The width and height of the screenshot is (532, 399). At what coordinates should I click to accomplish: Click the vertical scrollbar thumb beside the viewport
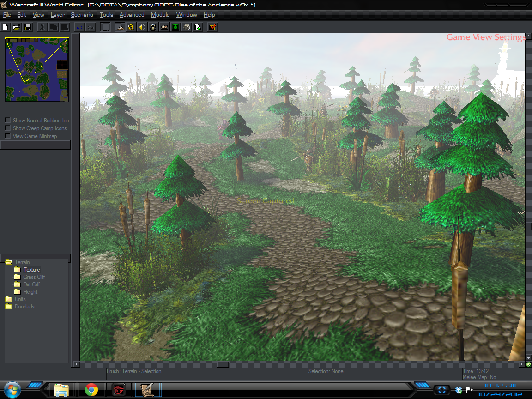529,226
